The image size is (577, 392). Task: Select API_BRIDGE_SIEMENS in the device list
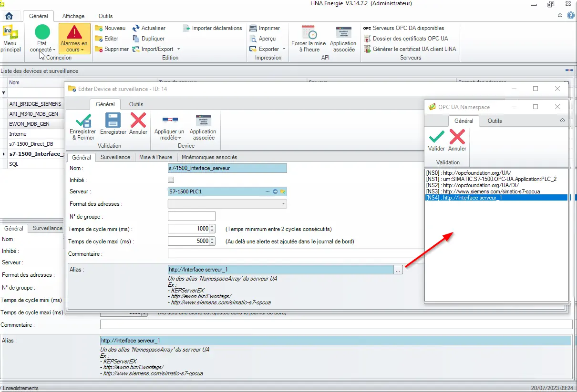[35, 103]
